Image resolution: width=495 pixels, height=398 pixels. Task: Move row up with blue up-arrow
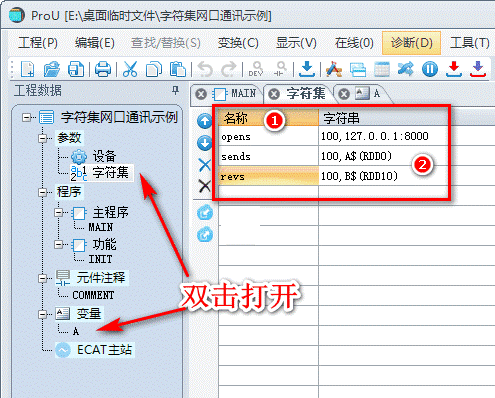point(205,121)
